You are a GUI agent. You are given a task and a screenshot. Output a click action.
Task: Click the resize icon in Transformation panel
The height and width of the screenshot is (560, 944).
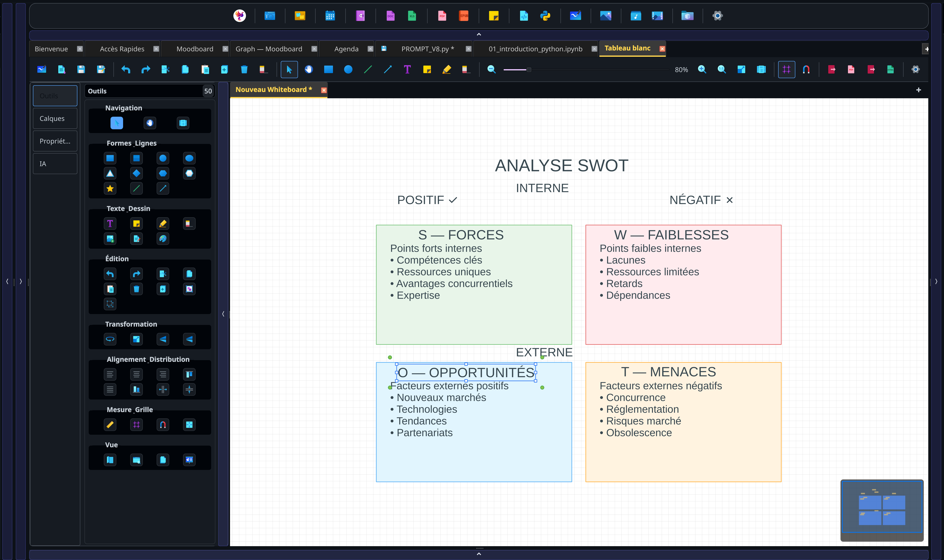point(136,339)
